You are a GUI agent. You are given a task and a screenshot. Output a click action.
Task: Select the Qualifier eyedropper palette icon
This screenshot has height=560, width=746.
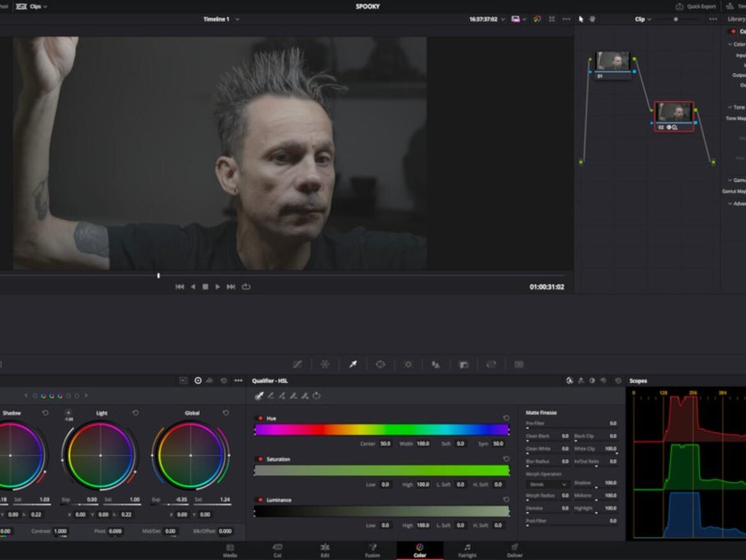353,364
